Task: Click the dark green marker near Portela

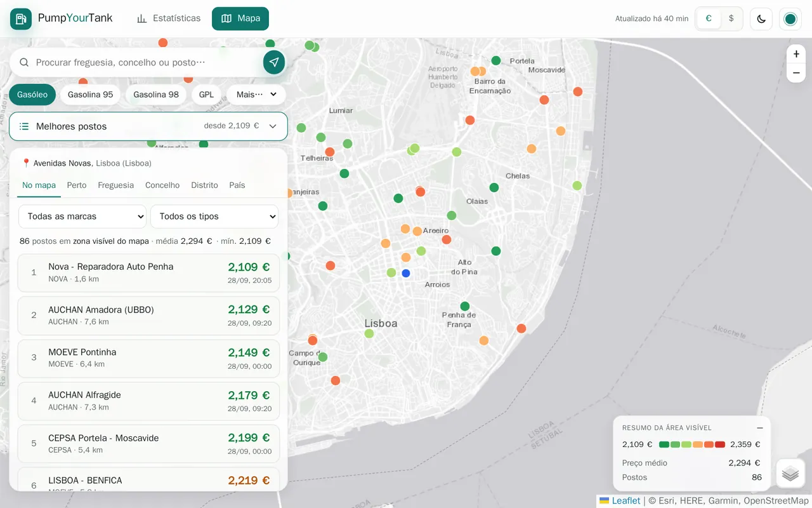Action: click(x=496, y=60)
